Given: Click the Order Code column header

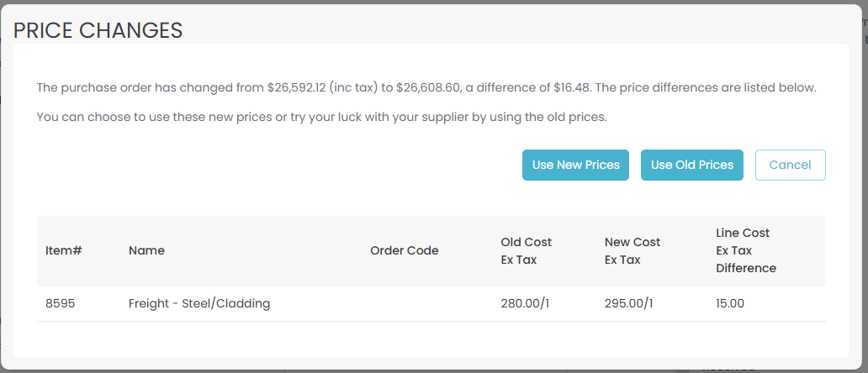Looking at the screenshot, I should point(404,250).
